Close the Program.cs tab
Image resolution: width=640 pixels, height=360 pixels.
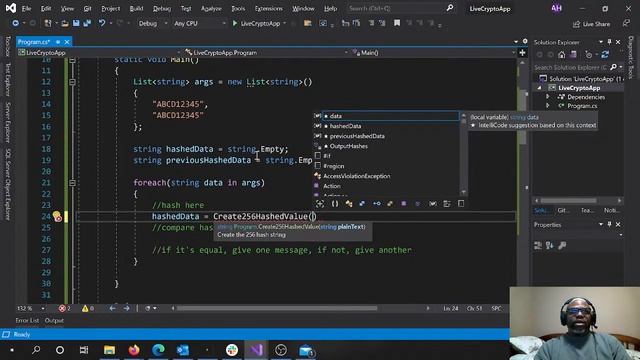[x=67, y=42]
